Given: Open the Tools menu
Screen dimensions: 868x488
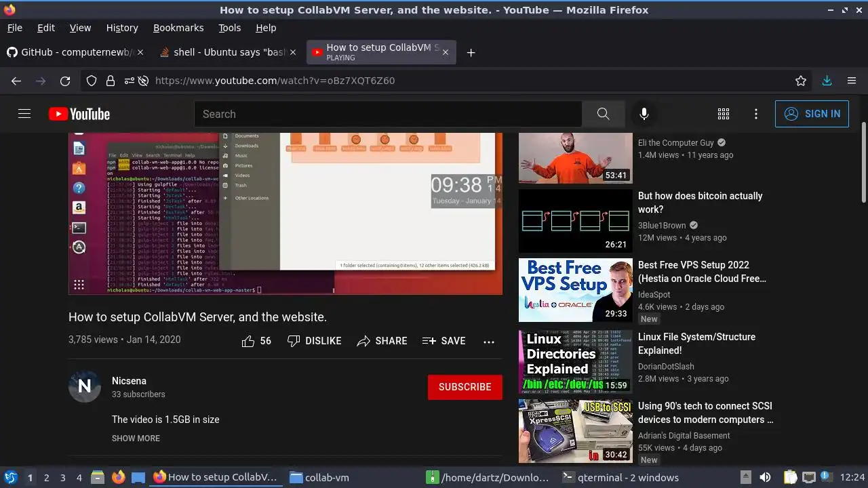Looking at the screenshot, I should click(x=230, y=28).
